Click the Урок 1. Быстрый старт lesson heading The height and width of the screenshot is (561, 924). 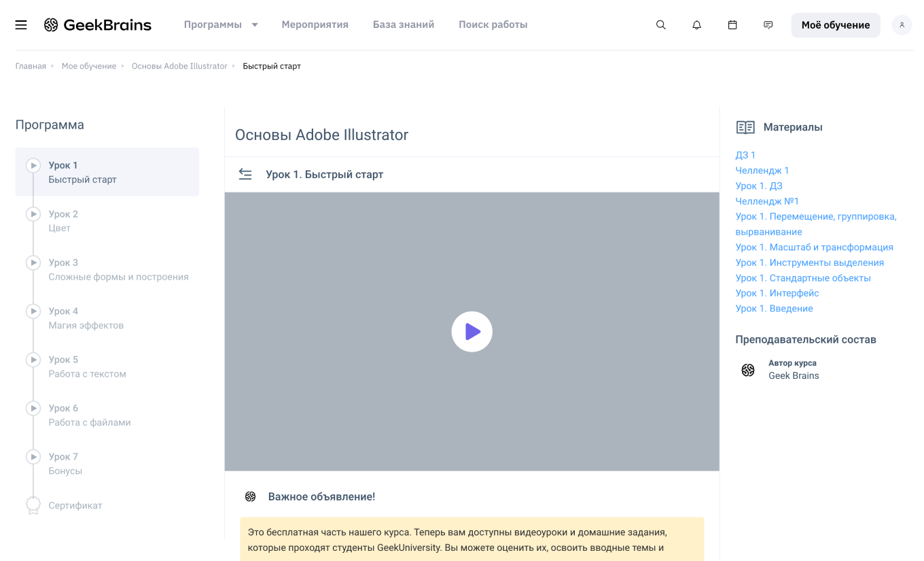click(325, 175)
